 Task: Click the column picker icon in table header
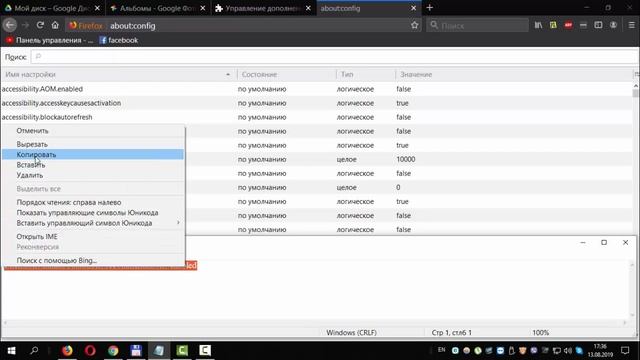click(636, 74)
